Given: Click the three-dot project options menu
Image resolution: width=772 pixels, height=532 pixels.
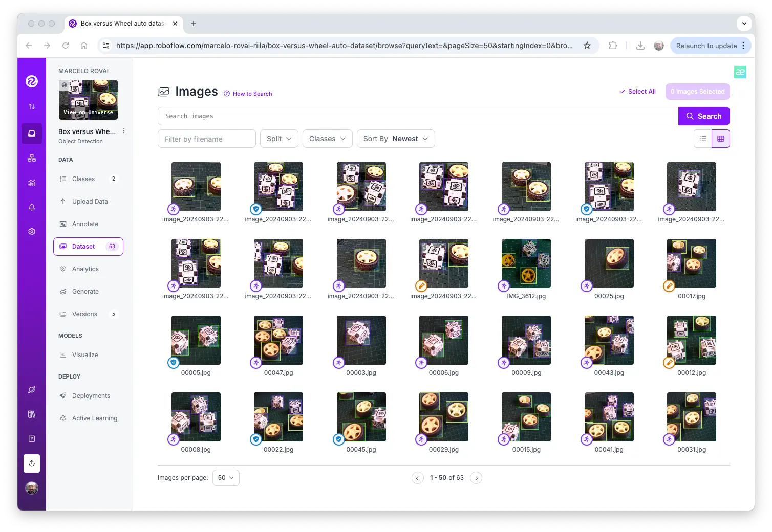Looking at the screenshot, I should coord(123,131).
